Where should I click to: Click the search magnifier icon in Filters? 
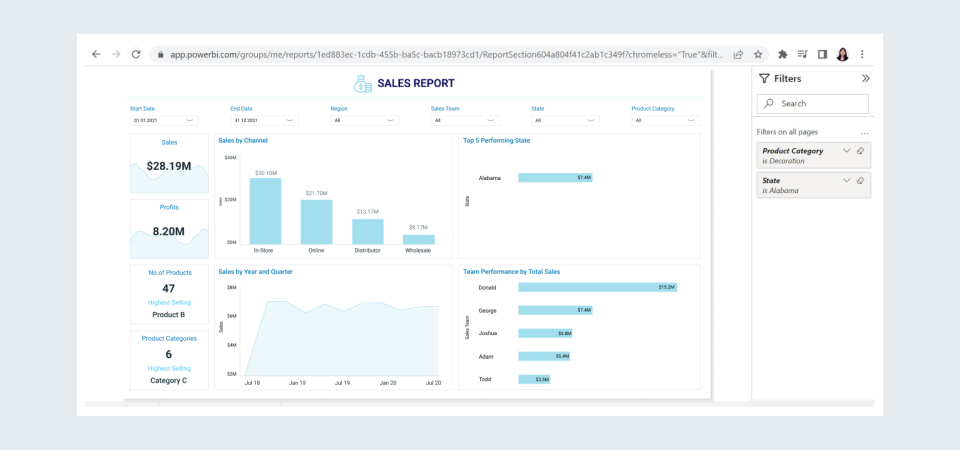[x=770, y=103]
